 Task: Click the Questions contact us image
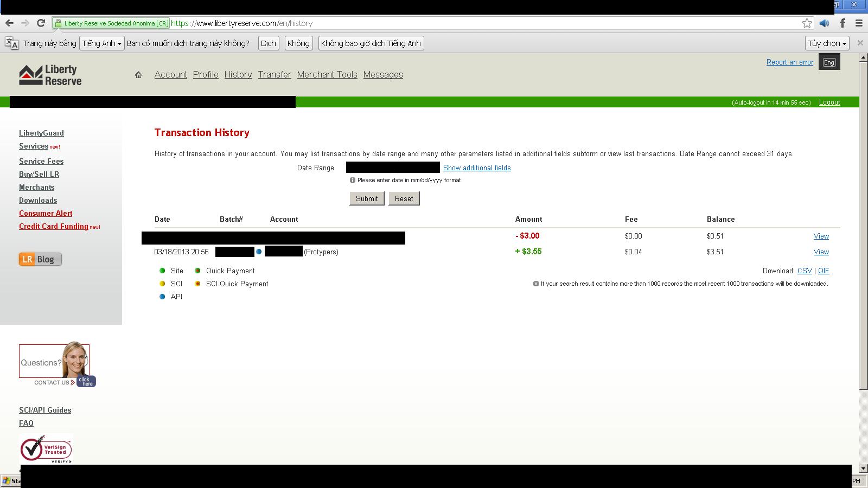(x=57, y=364)
